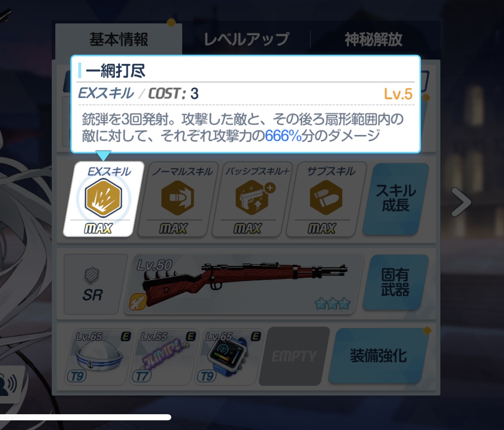Select the サブスキル footprint icon

click(x=326, y=199)
